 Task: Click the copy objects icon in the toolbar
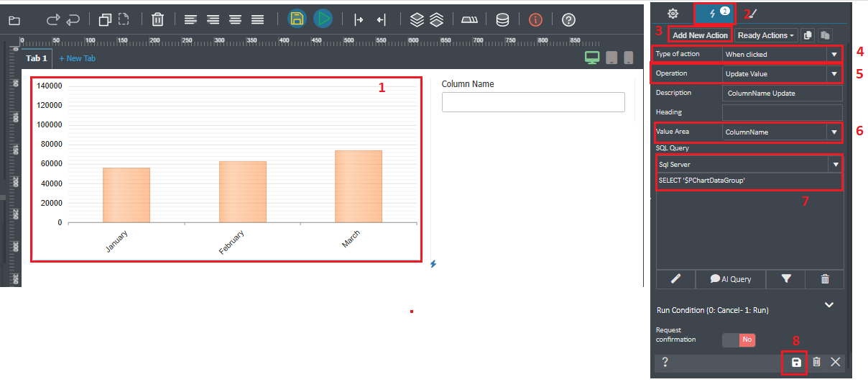pos(105,20)
